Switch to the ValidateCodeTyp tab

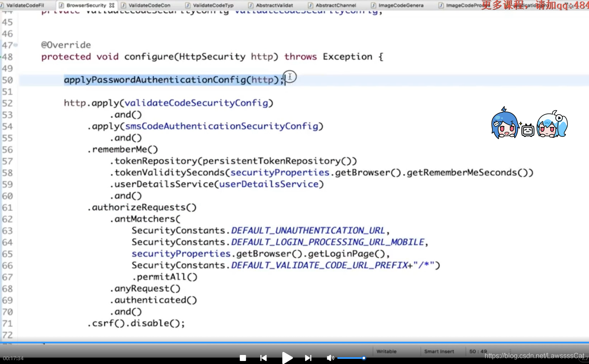(x=213, y=5)
